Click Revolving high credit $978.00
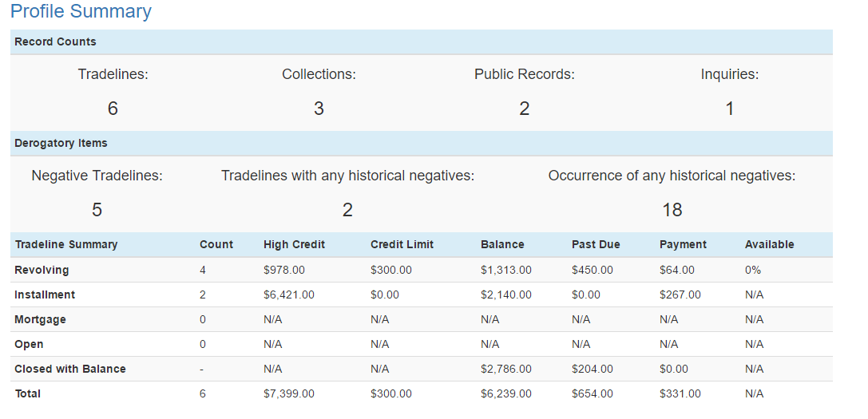The width and height of the screenshot is (868, 419). coord(284,270)
